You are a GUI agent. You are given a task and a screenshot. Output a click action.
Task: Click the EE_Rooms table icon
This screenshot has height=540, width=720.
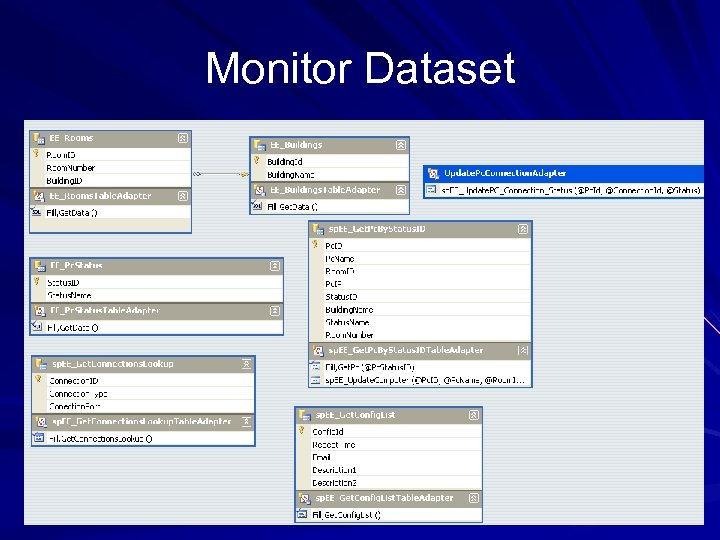coord(39,138)
